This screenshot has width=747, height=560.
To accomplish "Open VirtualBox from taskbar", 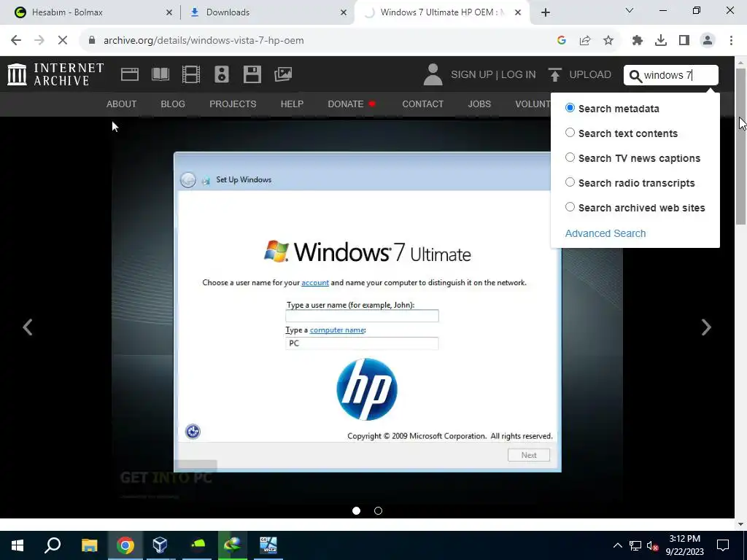I will click(160, 545).
